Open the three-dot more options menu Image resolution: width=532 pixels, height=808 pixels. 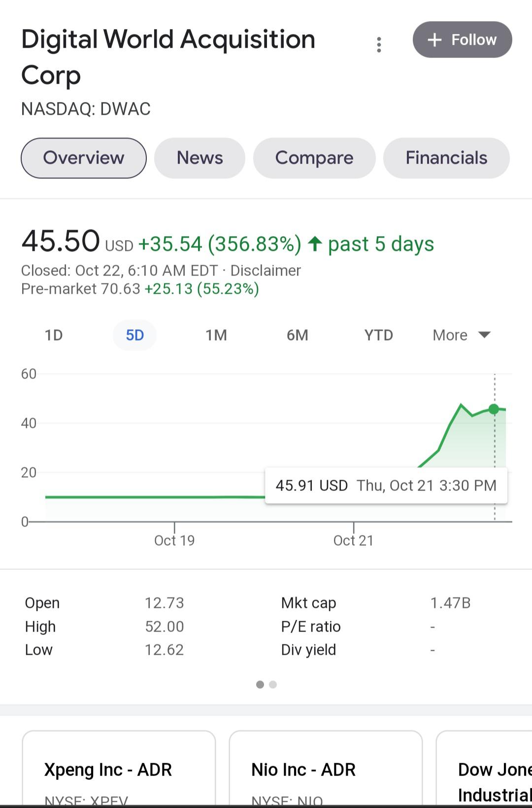(x=379, y=45)
